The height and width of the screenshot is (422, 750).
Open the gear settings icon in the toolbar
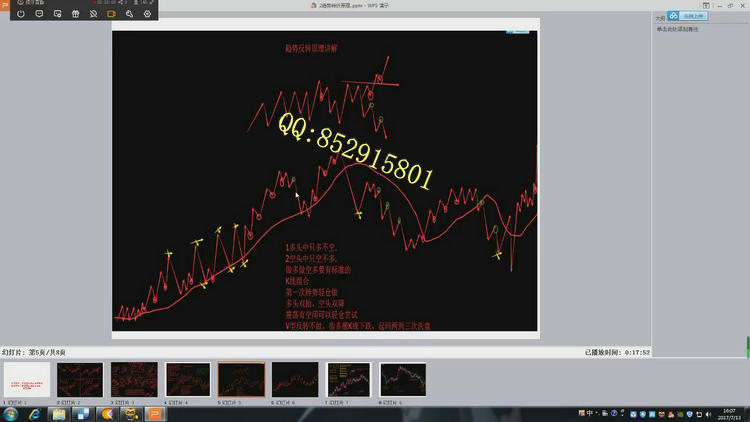pyautogui.click(x=147, y=15)
